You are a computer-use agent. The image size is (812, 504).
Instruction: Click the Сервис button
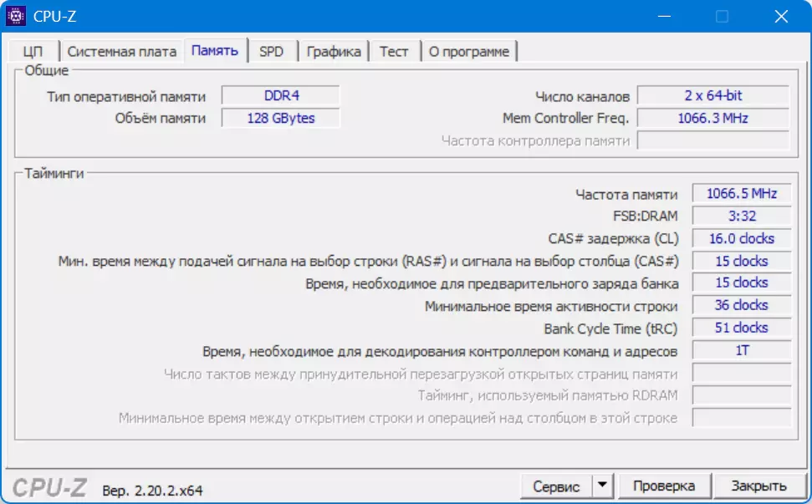pos(557,486)
